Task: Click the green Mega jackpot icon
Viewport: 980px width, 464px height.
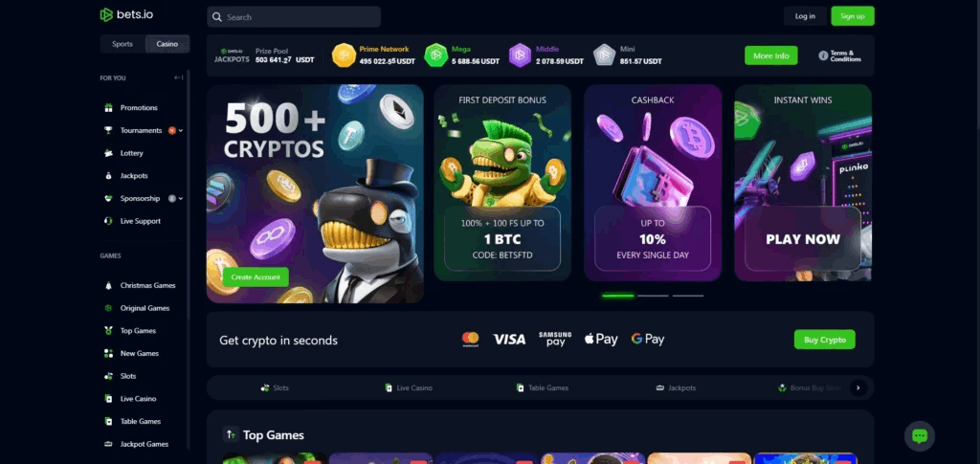Action: click(435, 55)
